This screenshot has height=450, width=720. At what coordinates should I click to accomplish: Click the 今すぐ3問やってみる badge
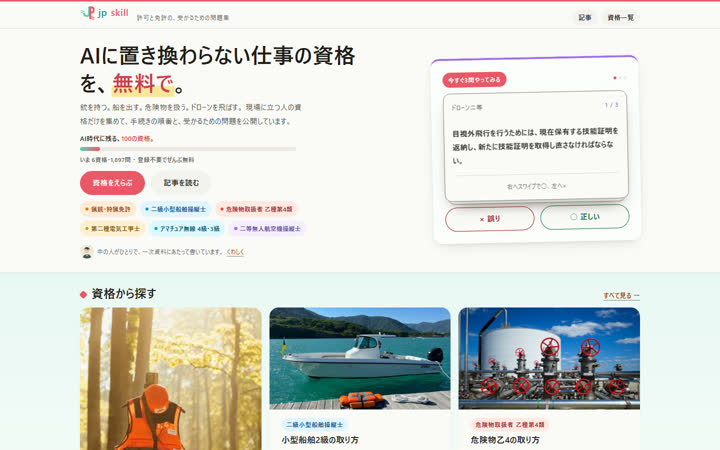(x=474, y=79)
